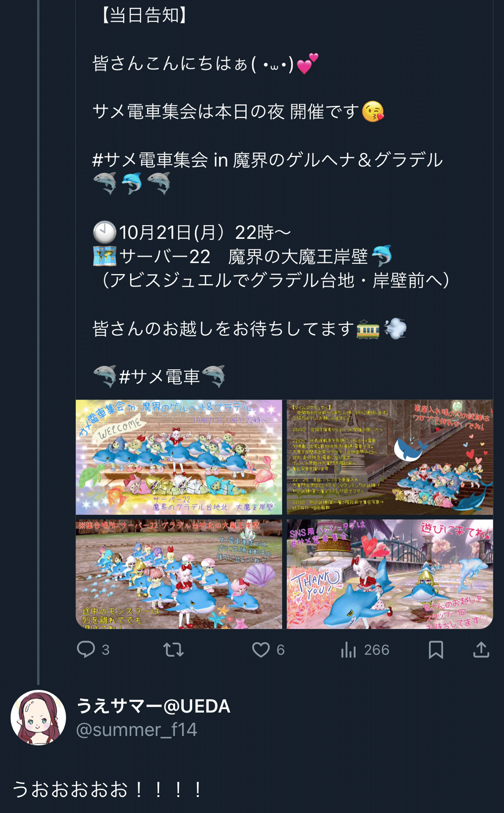Open the reply comment icon
504x813 pixels.
click(x=86, y=650)
